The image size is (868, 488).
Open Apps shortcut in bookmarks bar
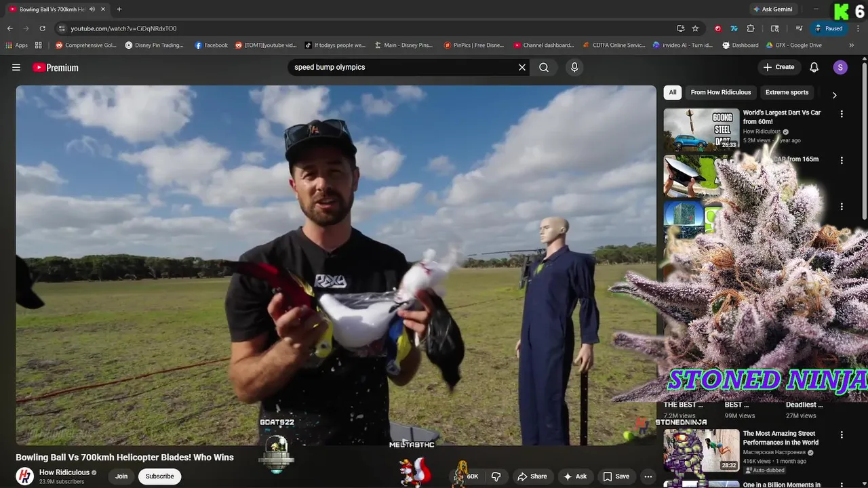pyautogui.click(x=17, y=45)
